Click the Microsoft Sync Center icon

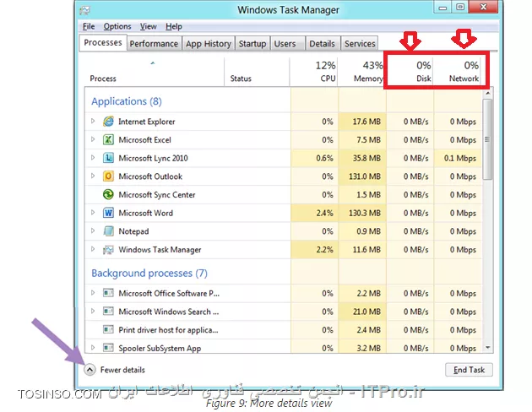[x=108, y=195]
